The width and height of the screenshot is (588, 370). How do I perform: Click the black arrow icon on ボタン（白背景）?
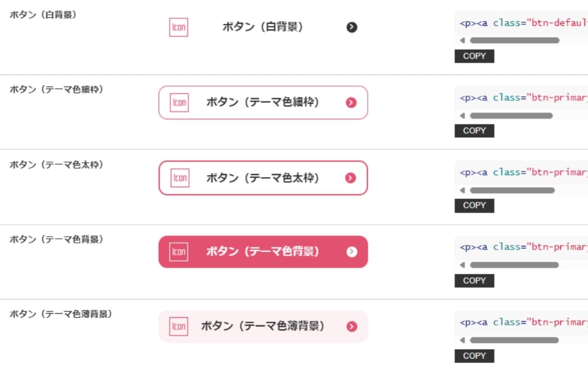[352, 27]
